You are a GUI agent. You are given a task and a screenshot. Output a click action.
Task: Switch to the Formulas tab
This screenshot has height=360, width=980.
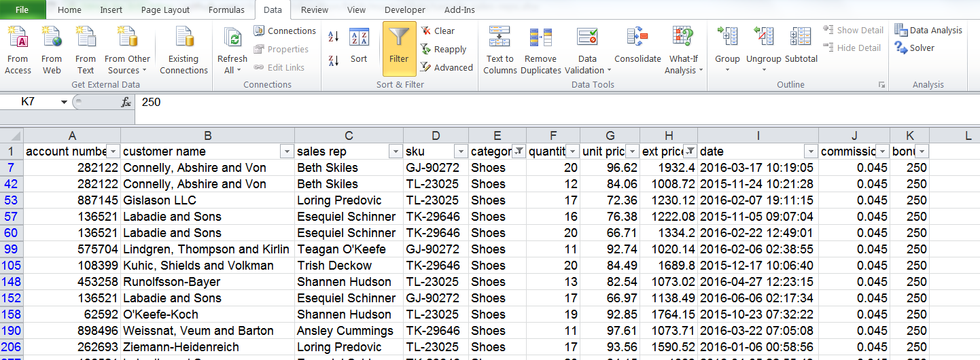pyautogui.click(x=226, y=10)
